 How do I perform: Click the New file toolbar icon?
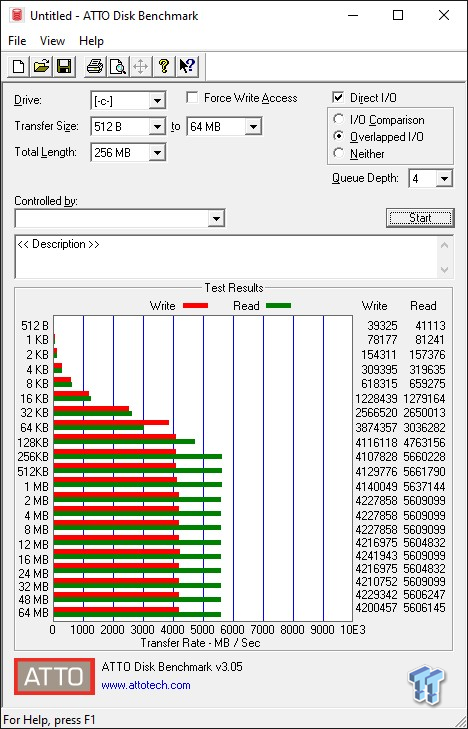pyautogui.click(x=19, y=66)
